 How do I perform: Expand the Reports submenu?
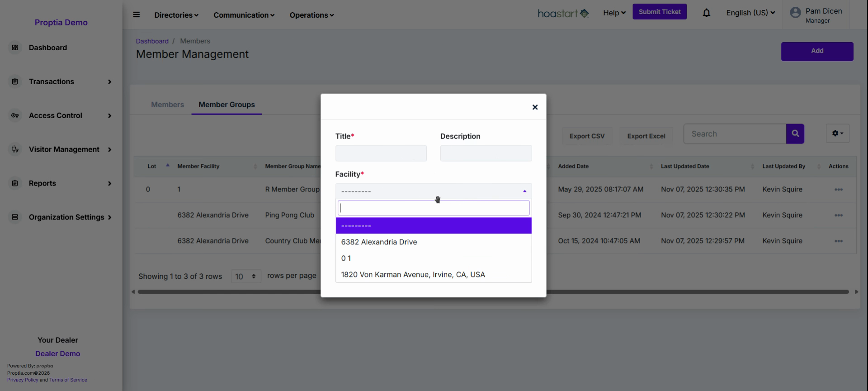pyautogui.click(x=109, y=184)
